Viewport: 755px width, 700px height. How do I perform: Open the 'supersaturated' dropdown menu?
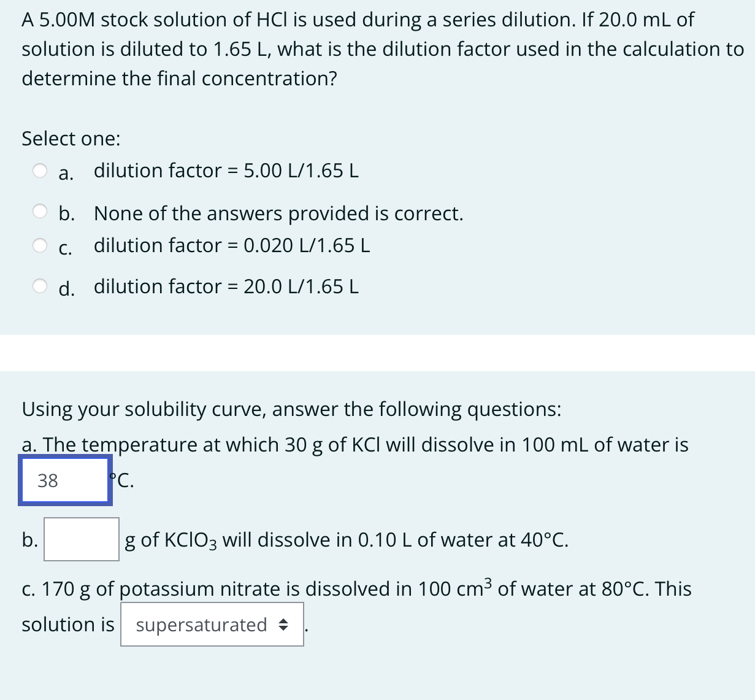pyautogui.click(x=212, y=625)
